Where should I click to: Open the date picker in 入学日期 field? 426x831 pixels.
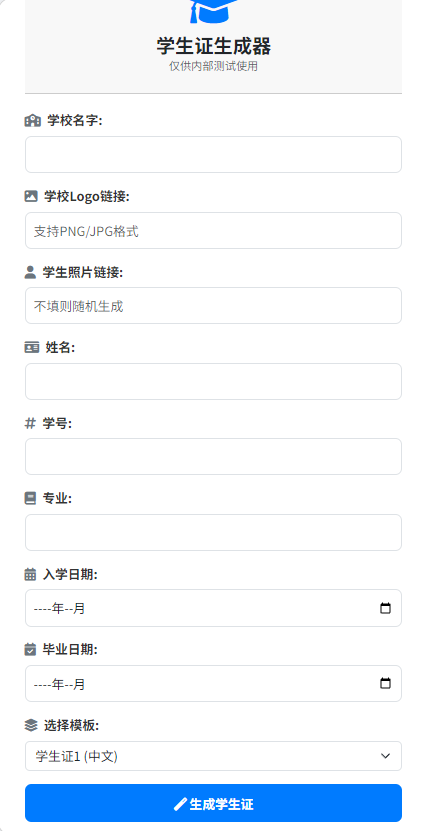pyautogui.click(x=386, y=608)
